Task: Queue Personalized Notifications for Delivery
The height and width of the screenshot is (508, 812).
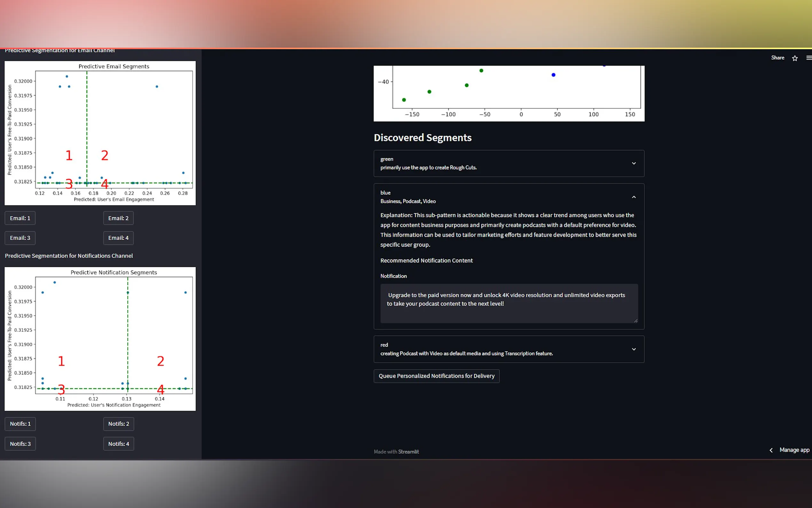Action: click(x=436, y=376)
